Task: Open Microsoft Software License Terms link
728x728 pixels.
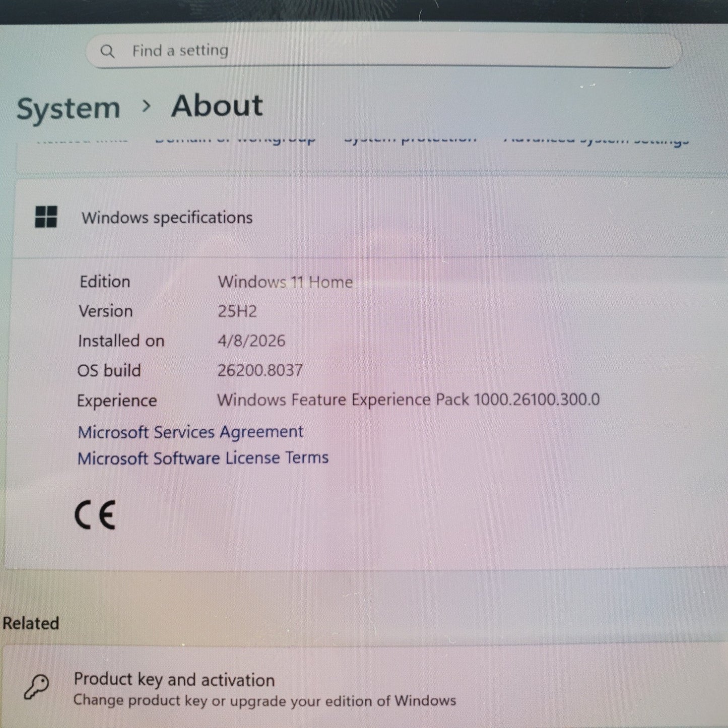Action: tap(203, 458)
